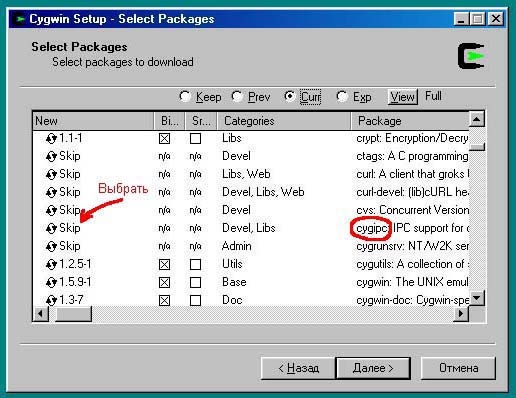
Task: Toggle source checkbox for cygwin Base package
Action: pyautogui.click(x=195, y=282)
